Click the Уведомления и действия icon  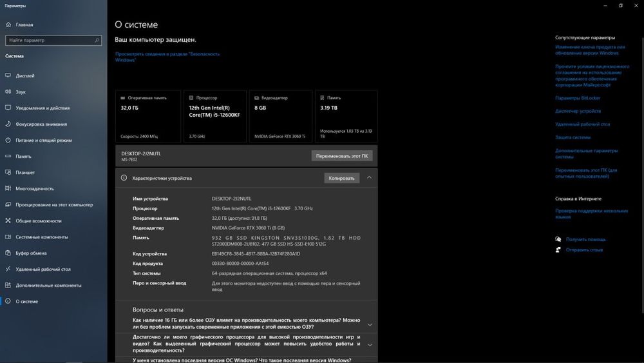8,108
